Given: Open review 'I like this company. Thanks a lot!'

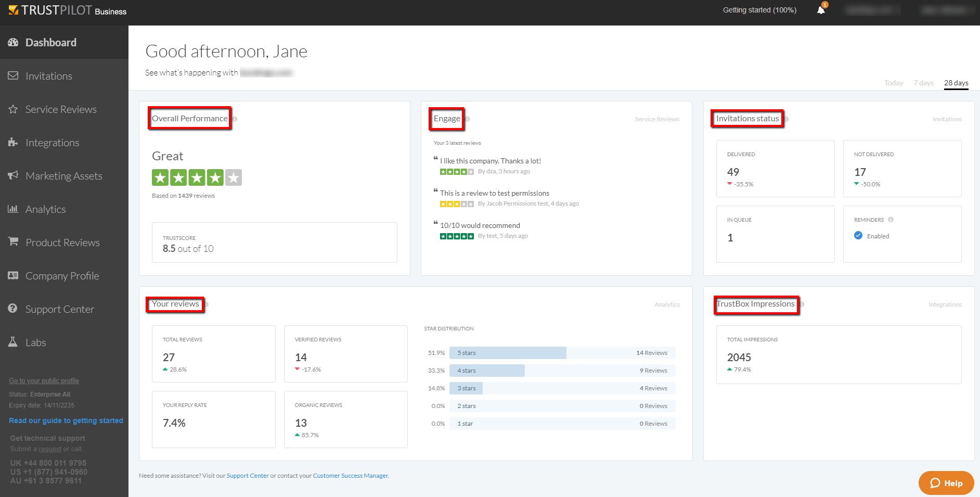Looking at the screenshot, I should coord(491,161).
